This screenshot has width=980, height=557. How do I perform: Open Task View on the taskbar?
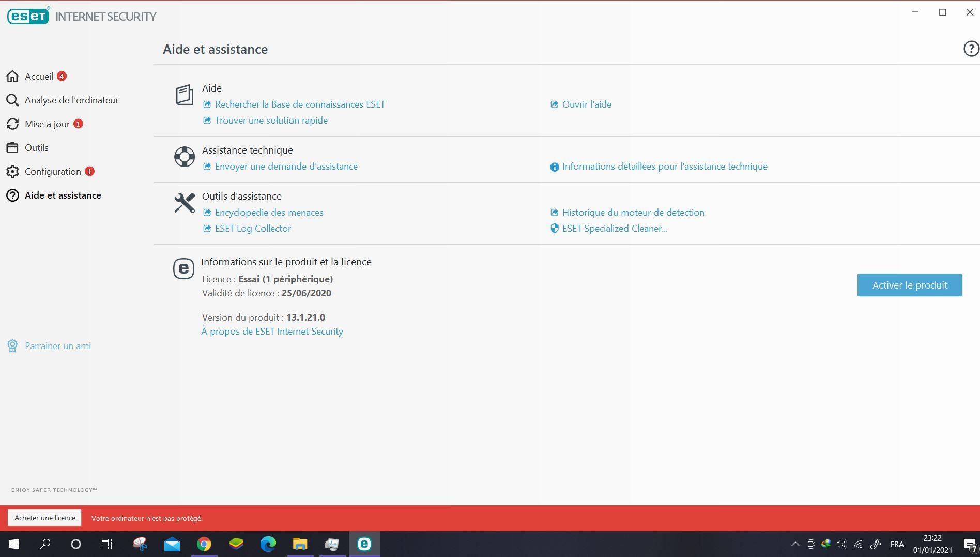(107, 544)
